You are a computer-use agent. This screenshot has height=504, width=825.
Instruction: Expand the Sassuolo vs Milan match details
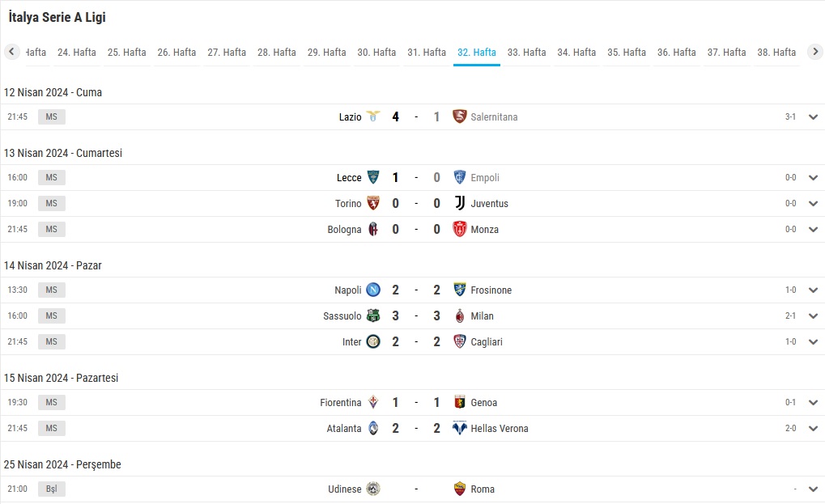813,316
